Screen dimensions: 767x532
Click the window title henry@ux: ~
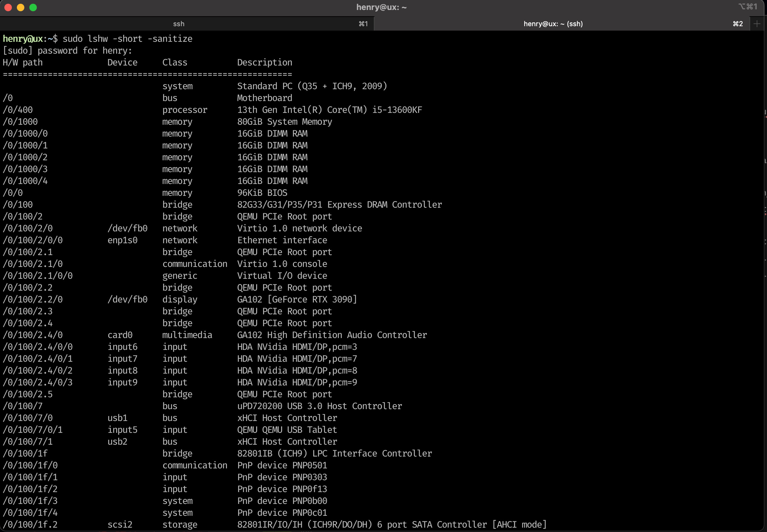(x=381, y=7)
